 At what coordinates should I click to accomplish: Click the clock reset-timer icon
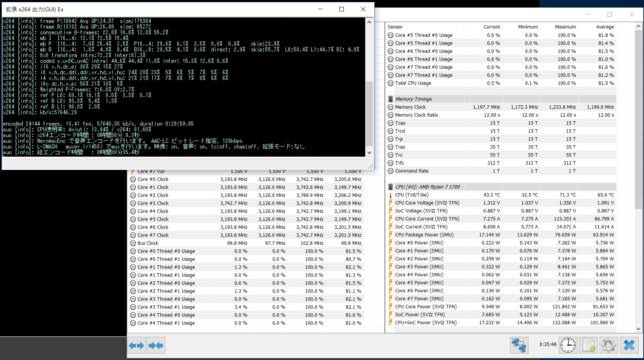tap(568, 345)
